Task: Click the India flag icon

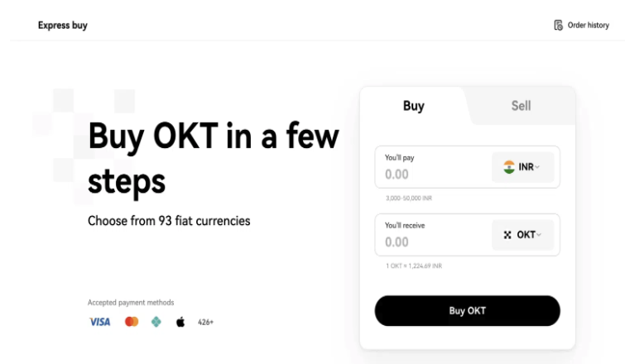Action: click(509, 167)
